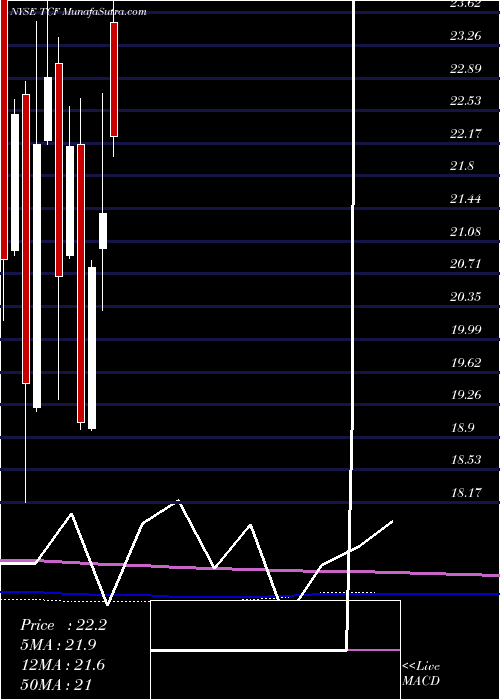Click the 19.99 price axis label
The image size is (500, 700).
(466, 329)
